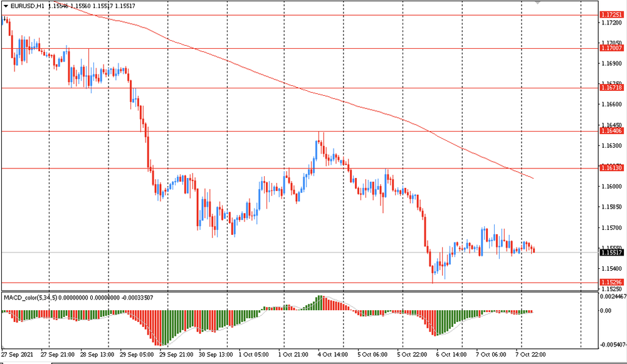Open the chart menu triangle beside EURUSD,H1

pos(5,6)
